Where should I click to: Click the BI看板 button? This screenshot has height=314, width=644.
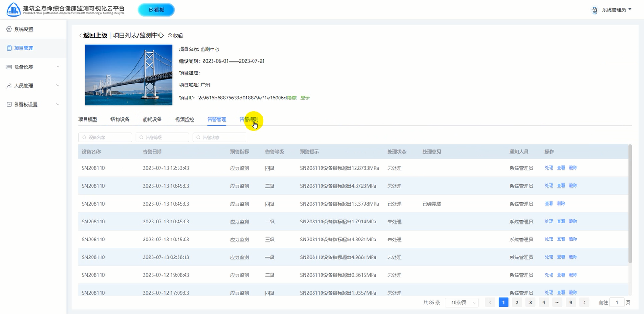(x=156, y=9)
